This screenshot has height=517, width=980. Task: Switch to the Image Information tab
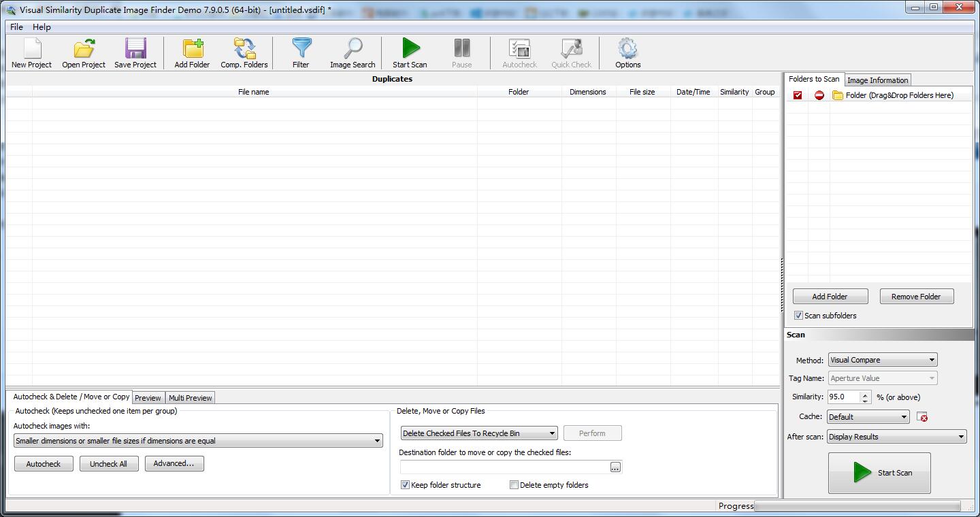pos(877,80)
